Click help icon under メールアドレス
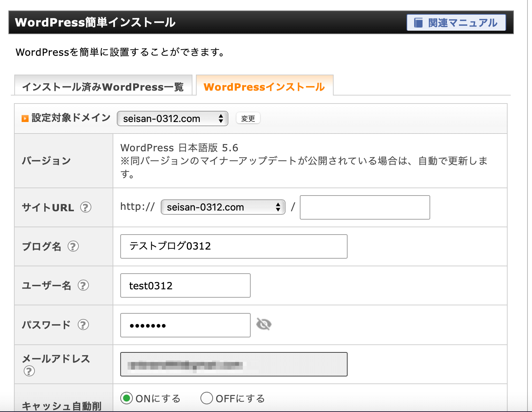Image resolution: width=532 pixels, height=412 pixels. point(29,371)
